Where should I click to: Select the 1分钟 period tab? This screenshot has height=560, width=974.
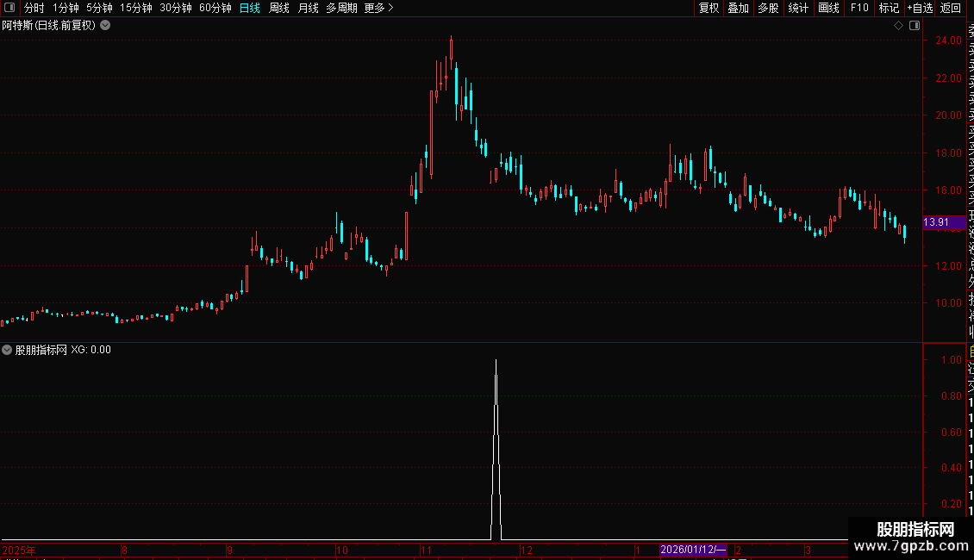(x=66, y=8)
